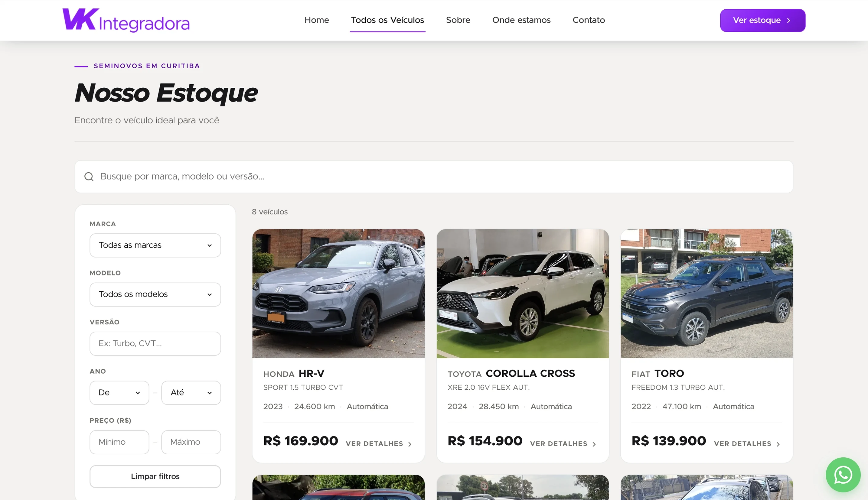Focus the vehicle search field

[x=433, y=177]
